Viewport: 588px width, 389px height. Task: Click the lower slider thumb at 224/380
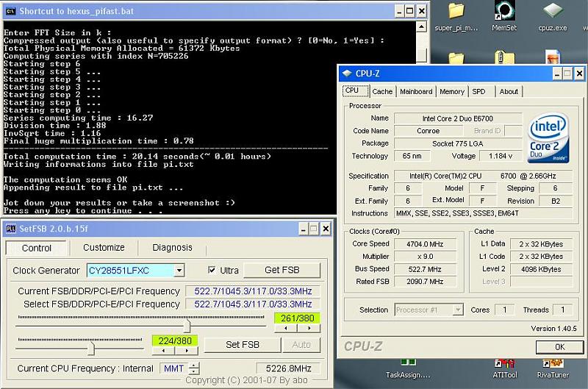tap(90, 348)
